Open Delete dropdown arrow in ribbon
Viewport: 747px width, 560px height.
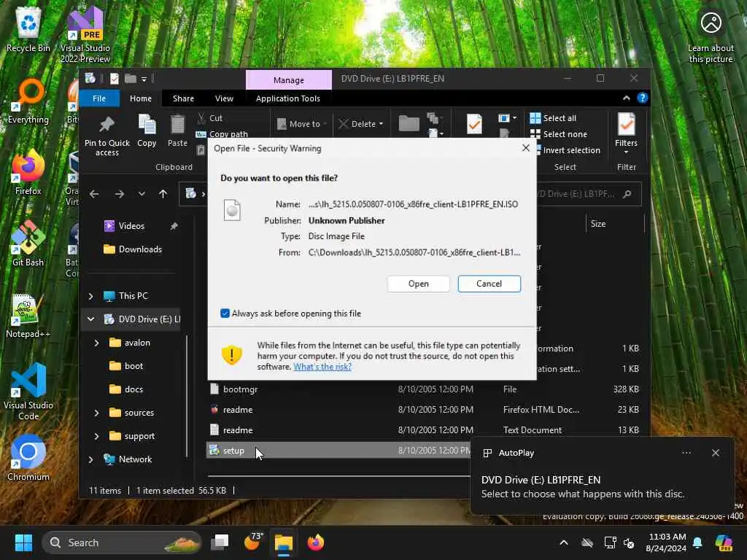point(381,124)
